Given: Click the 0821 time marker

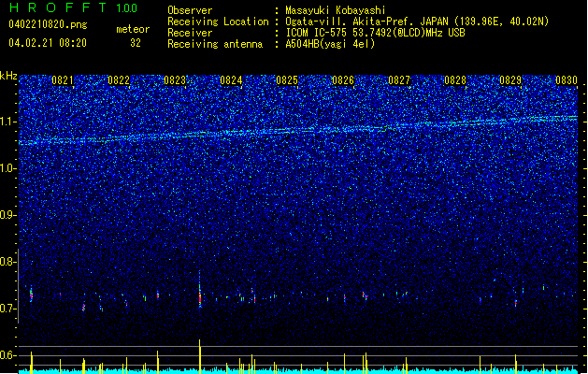Looking at the screenshot, I should click(63, 80).
